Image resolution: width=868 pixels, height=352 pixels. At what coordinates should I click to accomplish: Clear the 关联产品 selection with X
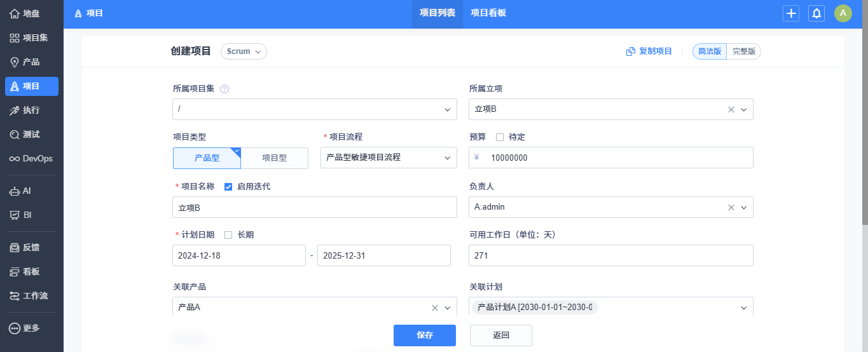435,308
